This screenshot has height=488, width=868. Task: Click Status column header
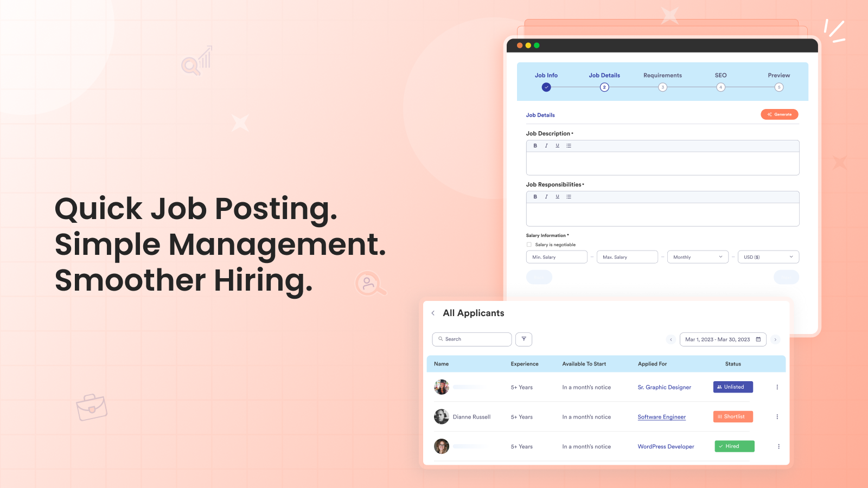pyautogui.click(x=733, y=364)
